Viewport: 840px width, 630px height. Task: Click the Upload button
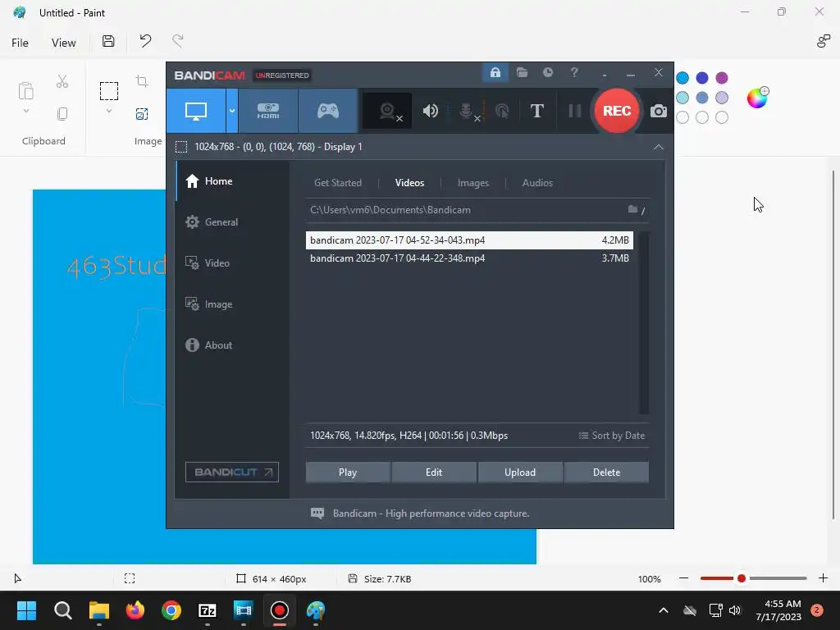520,472
